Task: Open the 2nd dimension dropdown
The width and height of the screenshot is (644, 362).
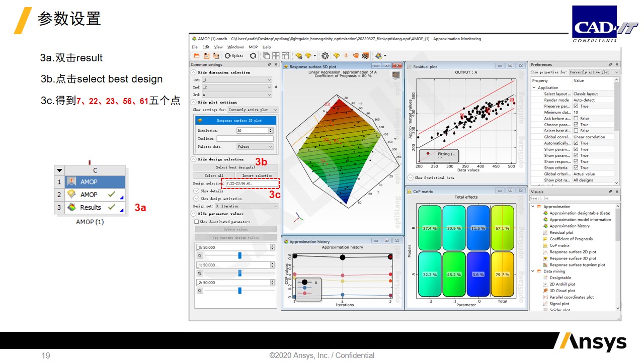Action: point(236,87)
